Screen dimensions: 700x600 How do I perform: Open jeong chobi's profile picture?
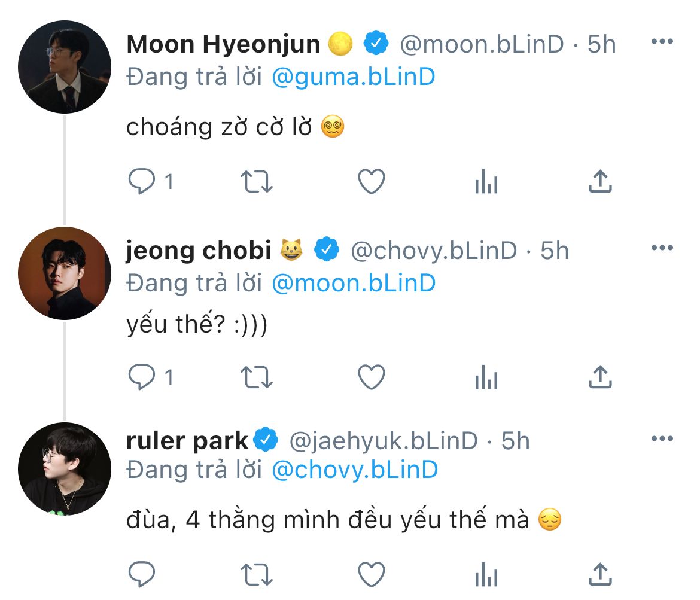(x=65, y=273)
